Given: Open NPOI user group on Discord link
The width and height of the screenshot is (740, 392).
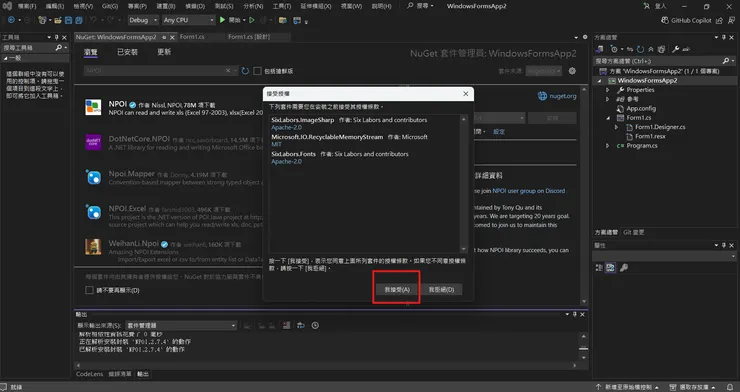Looking at the screenshot, I should [529, 191].
